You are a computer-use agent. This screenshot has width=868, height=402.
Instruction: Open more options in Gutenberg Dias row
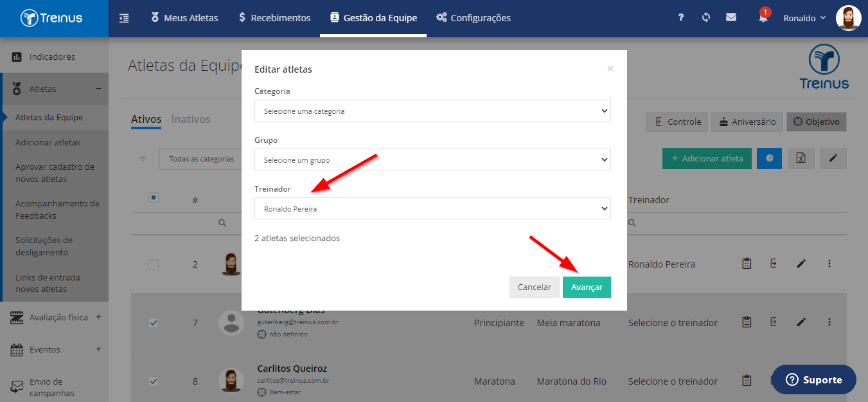tap(829, 322)
